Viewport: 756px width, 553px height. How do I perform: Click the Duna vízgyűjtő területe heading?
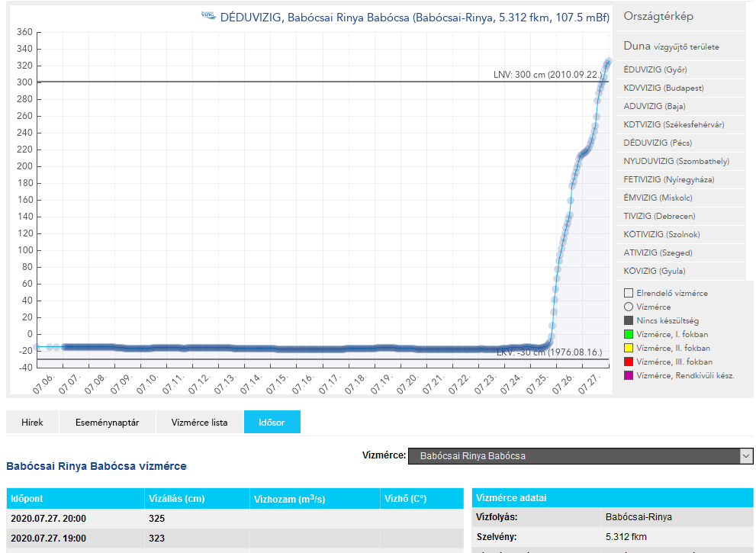tap(671, 47)
